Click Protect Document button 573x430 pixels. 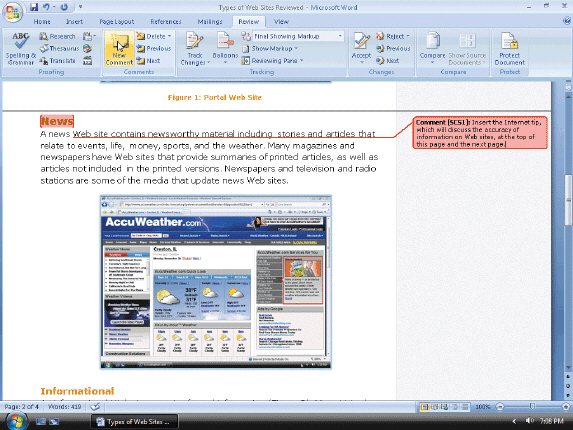pyautogui.click(x=509, y=49)
